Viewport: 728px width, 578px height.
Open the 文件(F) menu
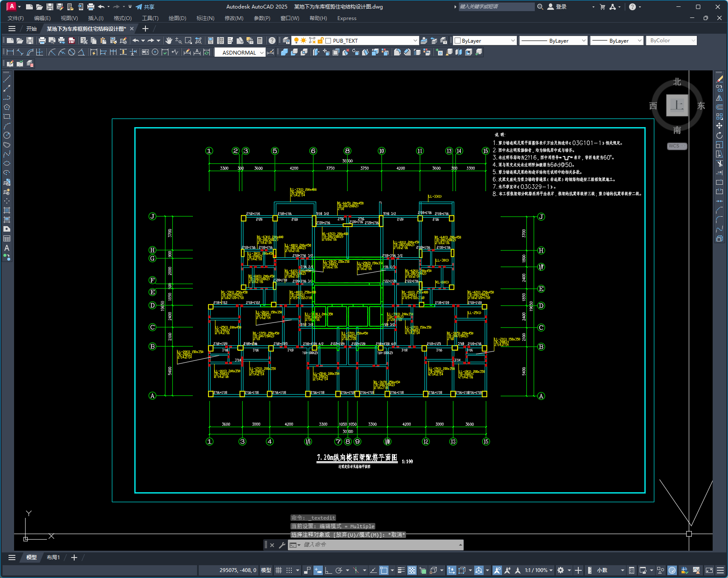[16, 18]
